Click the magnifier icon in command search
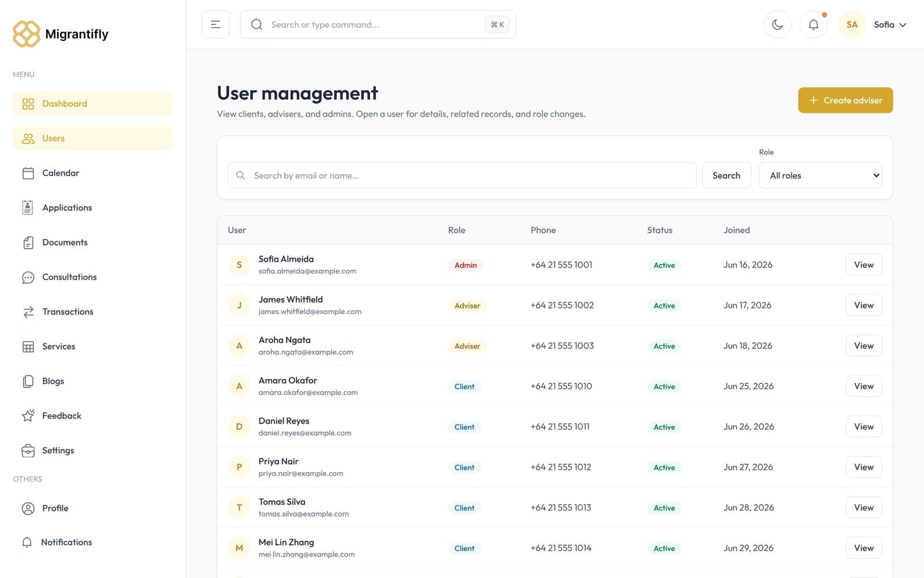924x578 pixels. pyautogui.click(x=257, y=24)
